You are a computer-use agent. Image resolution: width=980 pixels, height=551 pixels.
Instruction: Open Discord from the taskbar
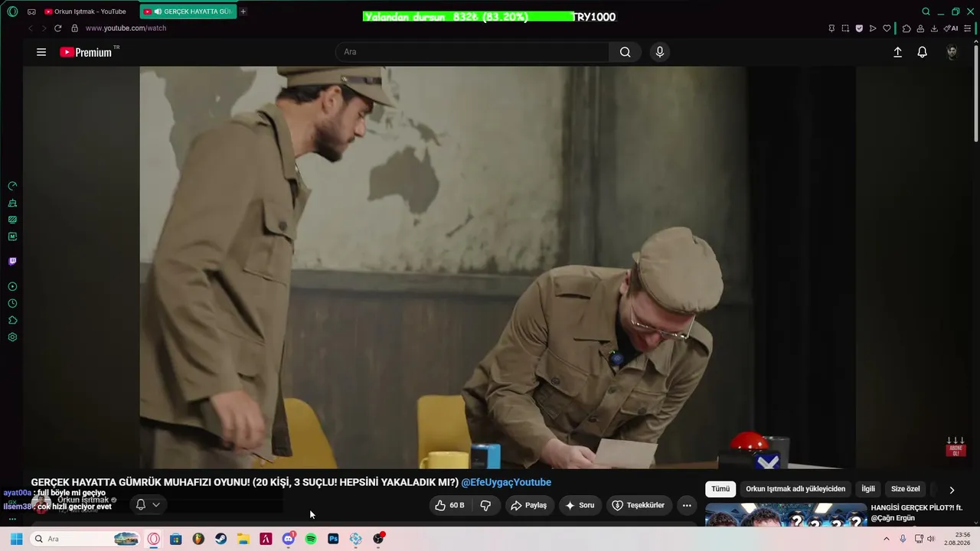pyautogui.click(x=289, y=539)
